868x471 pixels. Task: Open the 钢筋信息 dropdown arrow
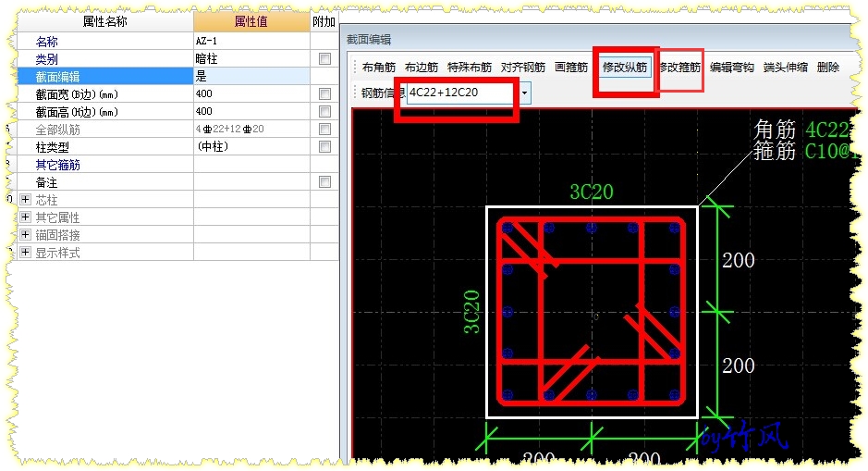pos(524,93)
